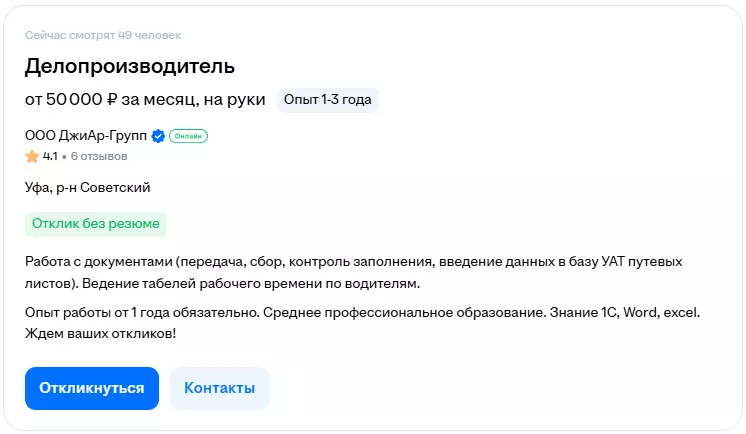Click the Ждем ваших откликов text

[100, 332]
